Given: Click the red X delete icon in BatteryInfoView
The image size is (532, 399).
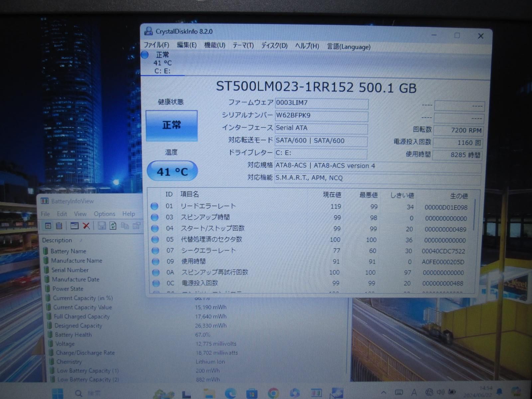Looking at the screenshot, I should click(x=86, y=226).
